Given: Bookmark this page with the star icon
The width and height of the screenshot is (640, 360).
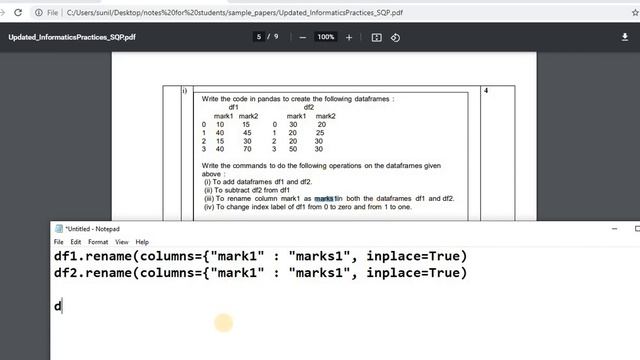Looking at the screenshot, I should point(635,13).
